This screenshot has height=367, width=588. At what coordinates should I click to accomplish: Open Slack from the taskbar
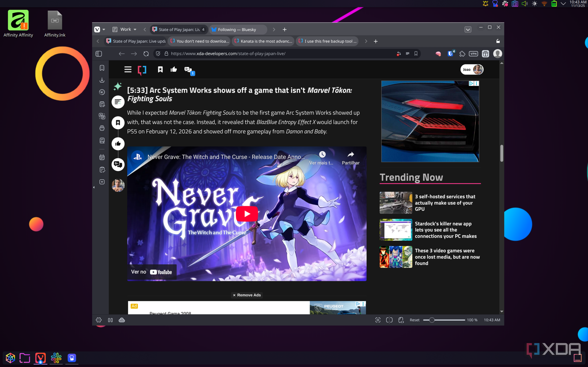tap(56, 358)
